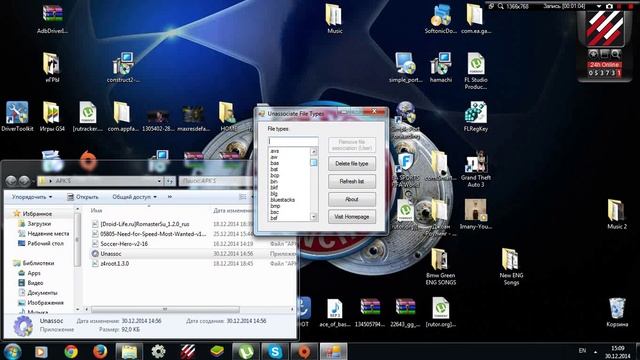Select [Droid-Life.ru]Romaster5u_1.2.0_rus file

pyautogui.click(x=144, y=224)
